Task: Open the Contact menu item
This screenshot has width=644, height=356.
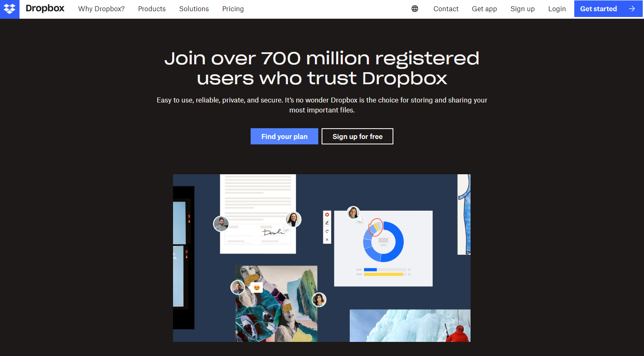Action: coord(446,9)
